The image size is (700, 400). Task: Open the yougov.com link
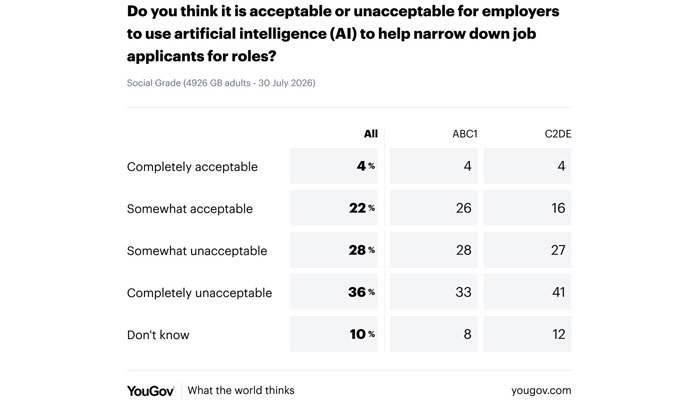(x=541, y=391)
